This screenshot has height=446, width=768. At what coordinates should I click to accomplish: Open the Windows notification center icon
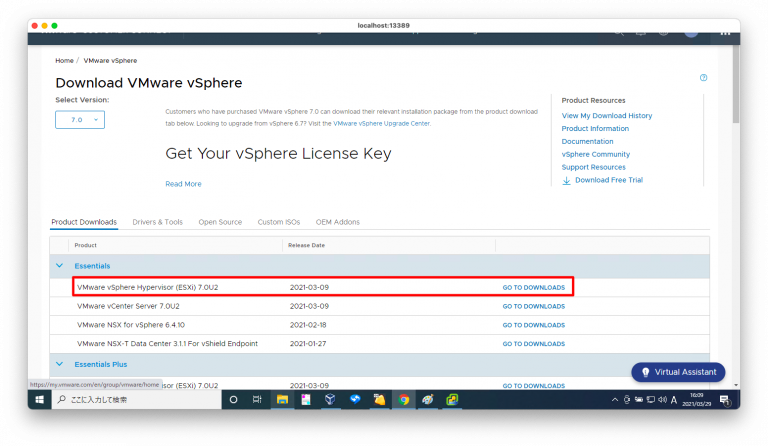coord(725,399)
